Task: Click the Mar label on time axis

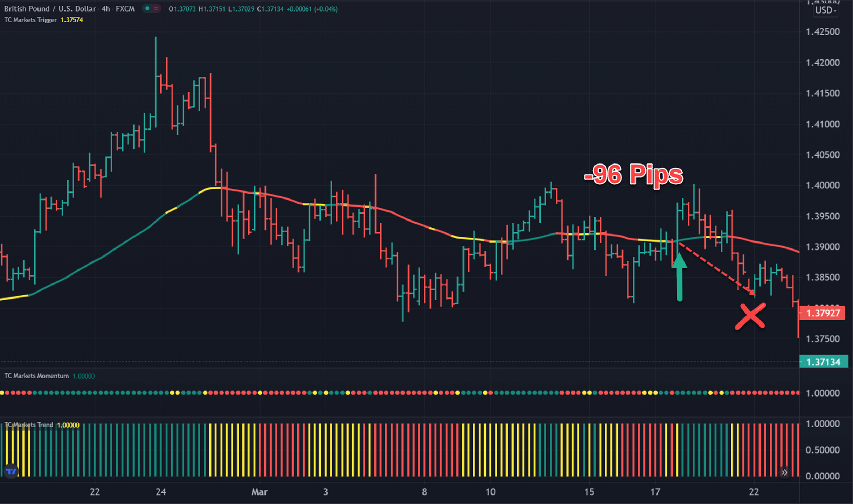Action: click(259, 492)
